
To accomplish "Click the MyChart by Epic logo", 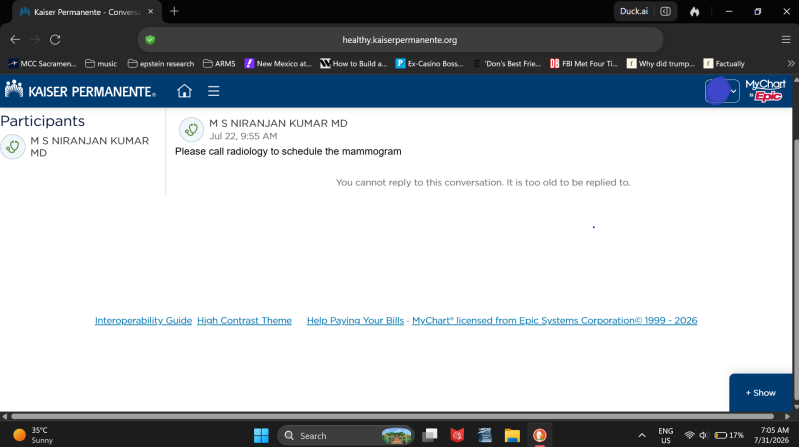I will pyautogui.click(x=765, y=91).
